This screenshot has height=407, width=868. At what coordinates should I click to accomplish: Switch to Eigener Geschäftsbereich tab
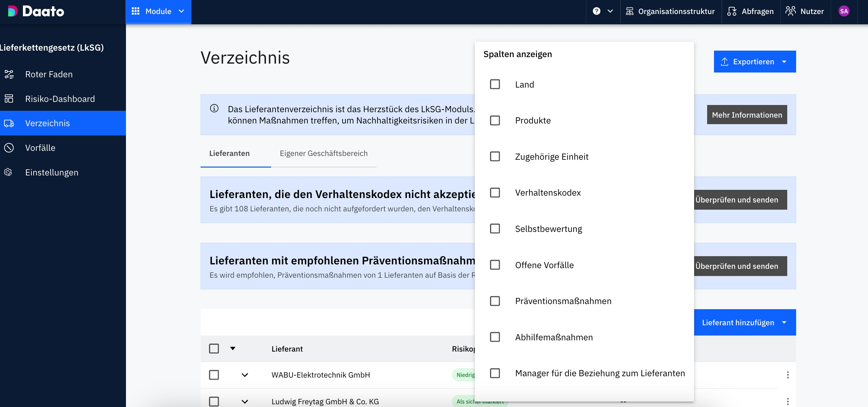tap(323, 153)
